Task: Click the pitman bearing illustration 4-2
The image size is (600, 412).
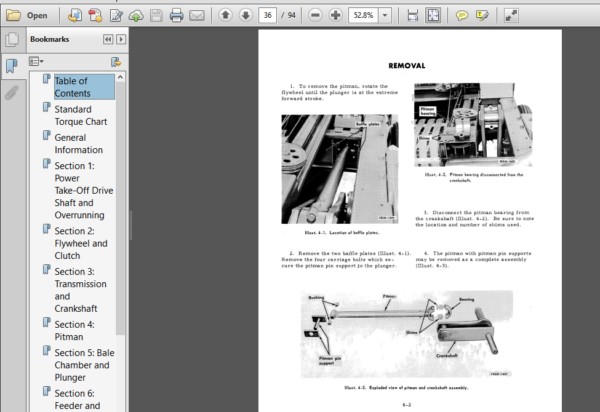Action: coord(473,125)
